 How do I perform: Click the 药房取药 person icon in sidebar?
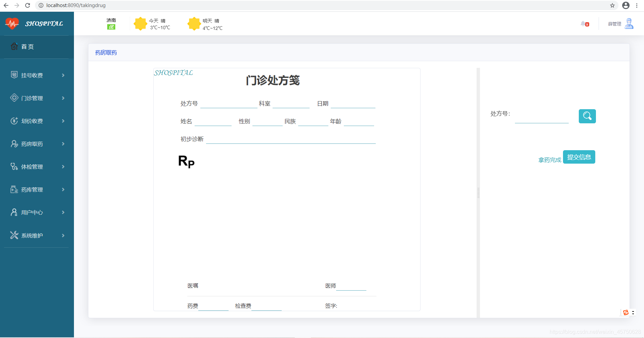click(x=14, y=144)
